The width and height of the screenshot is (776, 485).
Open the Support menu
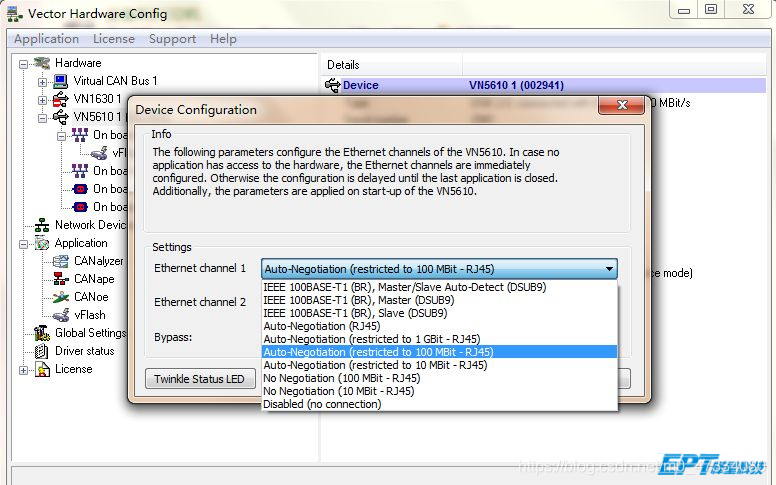pos(172,39)
